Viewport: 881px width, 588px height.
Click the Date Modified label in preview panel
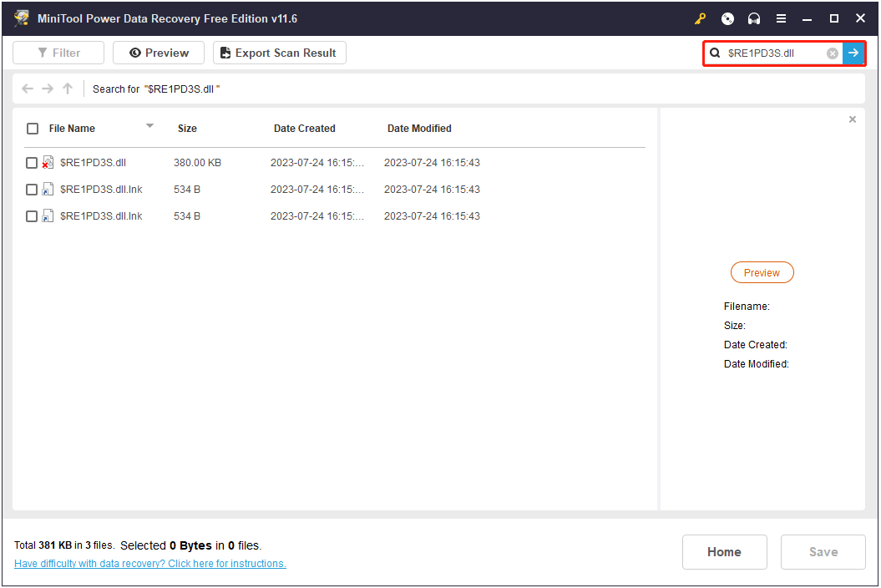coord(757,364)
